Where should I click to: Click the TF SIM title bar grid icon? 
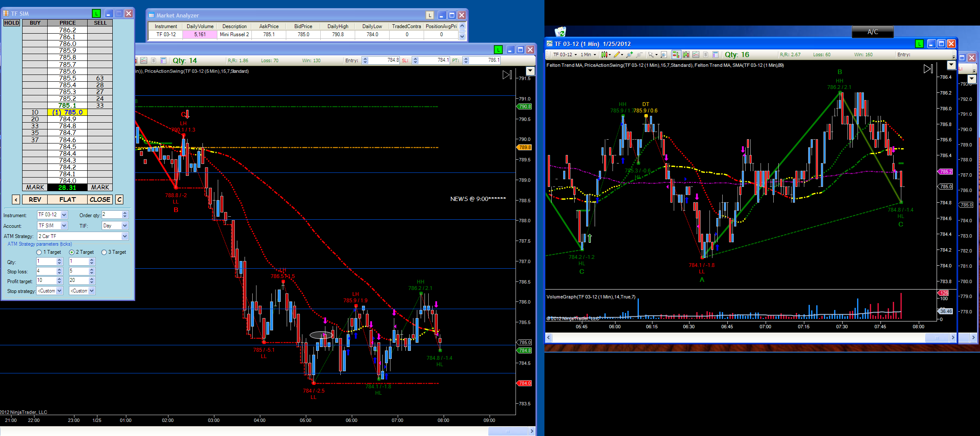[x=6, y=14]
